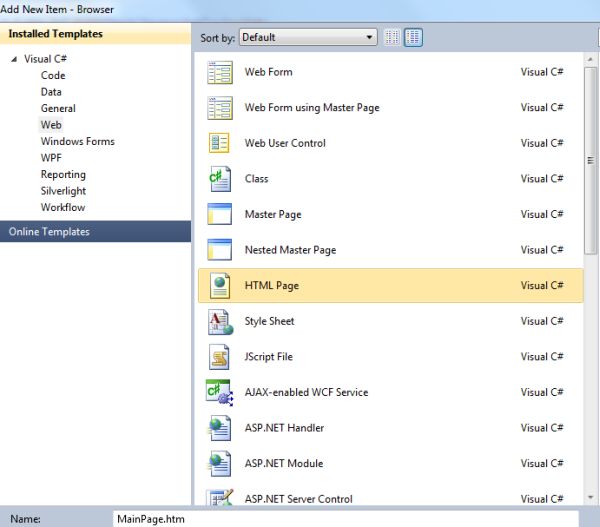The image size is (600, 527).
Task: Click the template list scroll down arrow
Action: click(590, 497)
